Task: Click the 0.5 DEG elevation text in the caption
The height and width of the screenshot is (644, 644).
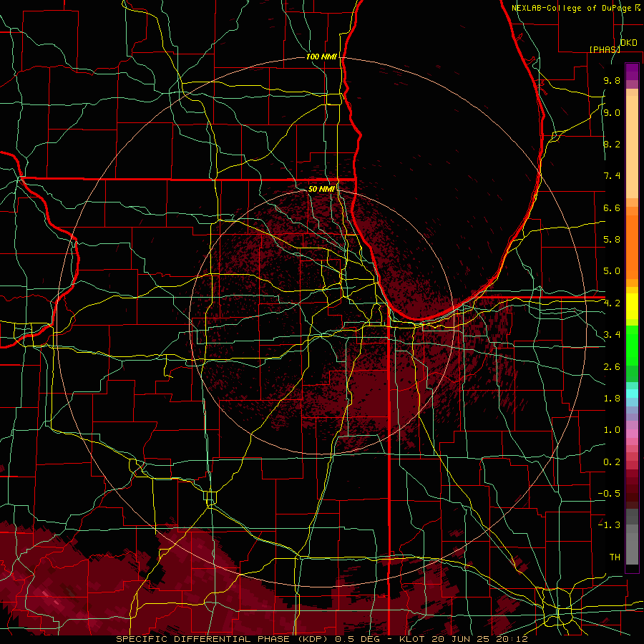Action: click(x=358, y=639)
